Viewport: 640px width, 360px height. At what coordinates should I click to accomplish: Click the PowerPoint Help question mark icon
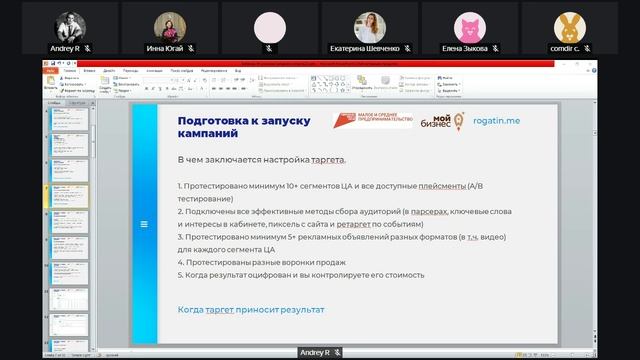594,71
